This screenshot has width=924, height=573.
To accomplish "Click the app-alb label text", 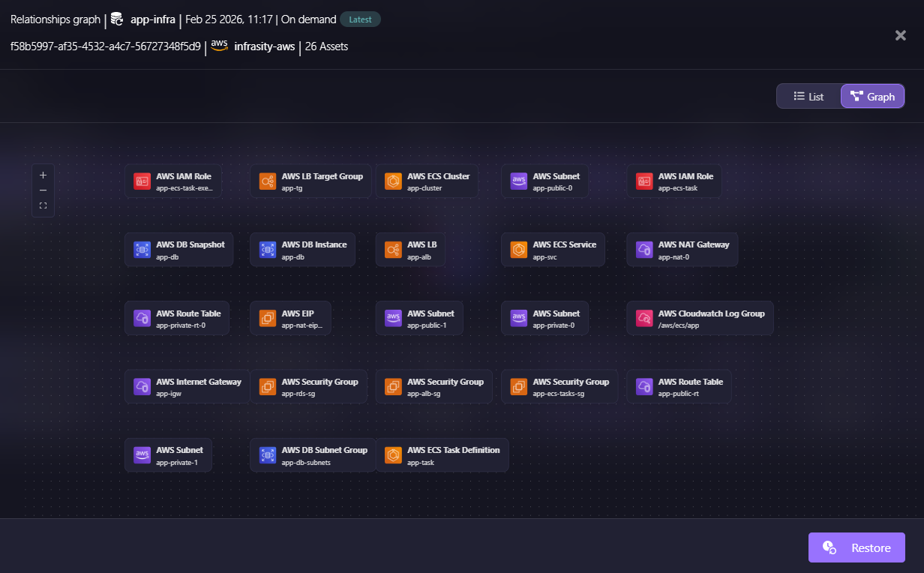I will pos(418,257).
